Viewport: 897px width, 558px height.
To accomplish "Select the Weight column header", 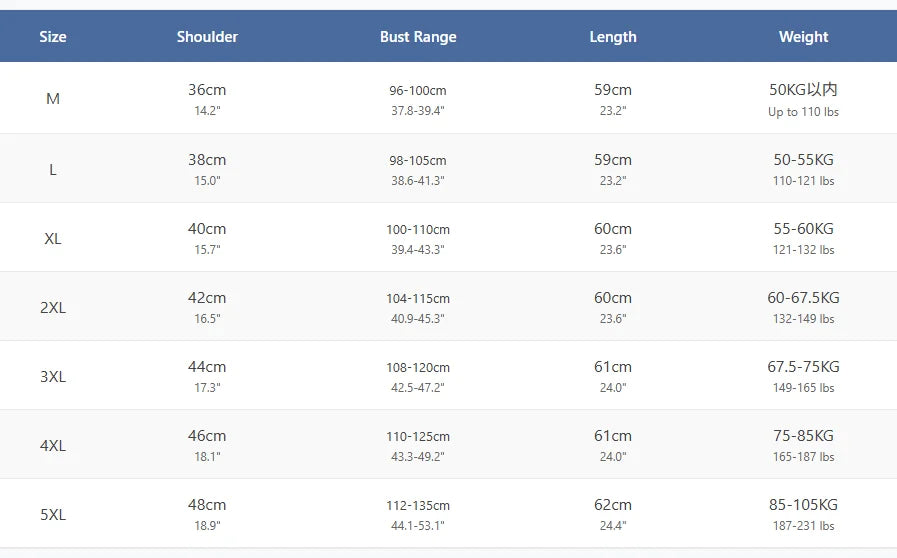I will (803, 37).
